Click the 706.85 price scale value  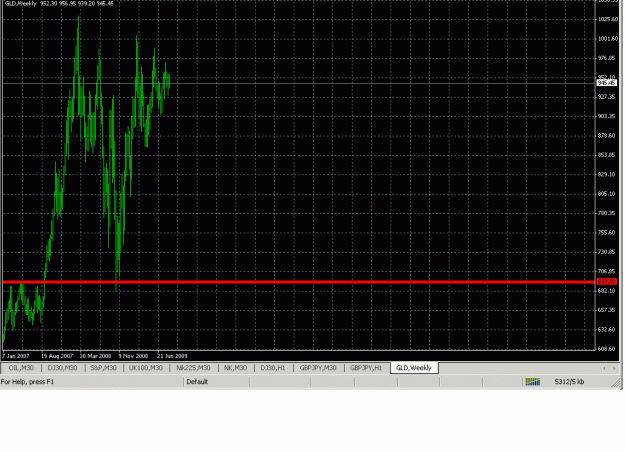tap(607, 271)
